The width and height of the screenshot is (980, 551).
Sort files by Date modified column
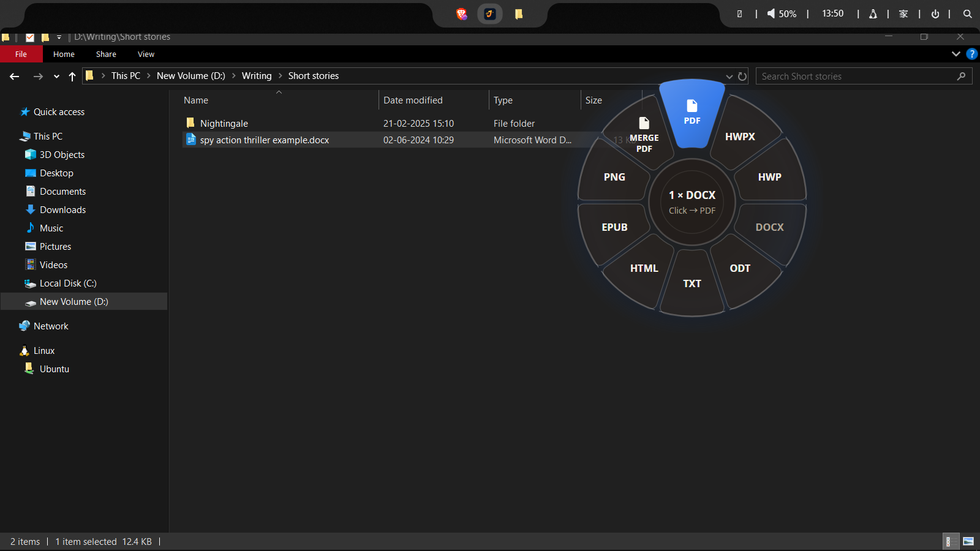pos(413,100)
